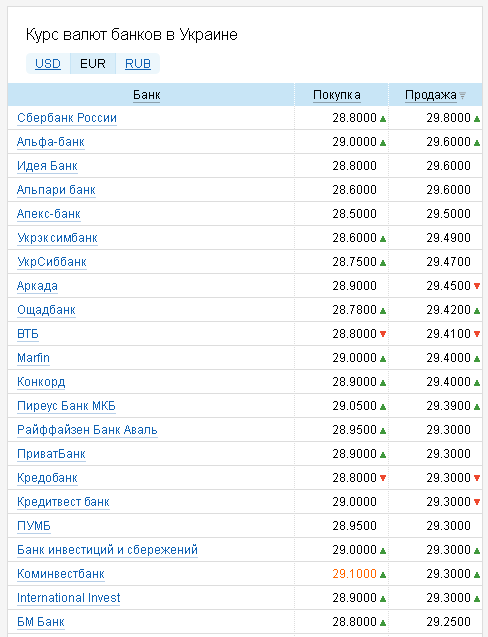Sort table by Банк column header
The width and height of the screenshot is (488, 637).
[x=147, y=95]
